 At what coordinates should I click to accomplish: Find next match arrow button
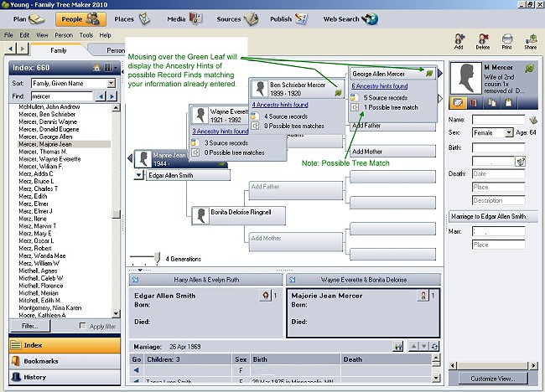pos(112,96)
